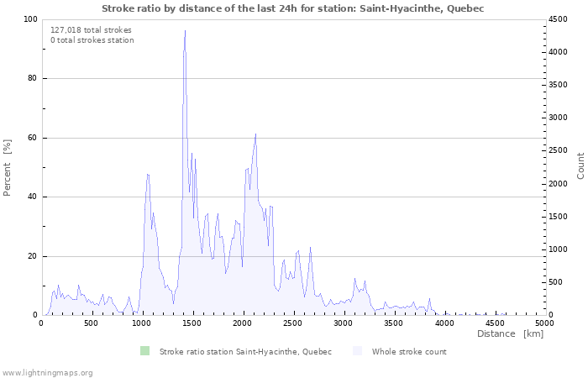Click the lavender whole stroke count swatch
The width and height of the screenshot is (588, 378).
coord(357,351)
